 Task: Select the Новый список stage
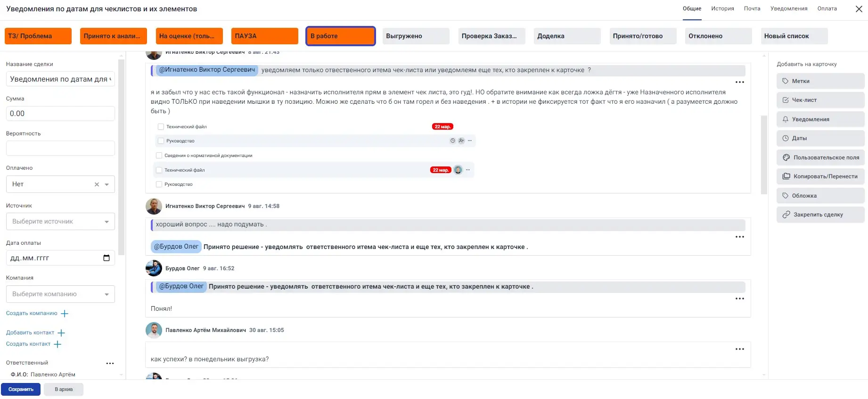pos(794,36)
